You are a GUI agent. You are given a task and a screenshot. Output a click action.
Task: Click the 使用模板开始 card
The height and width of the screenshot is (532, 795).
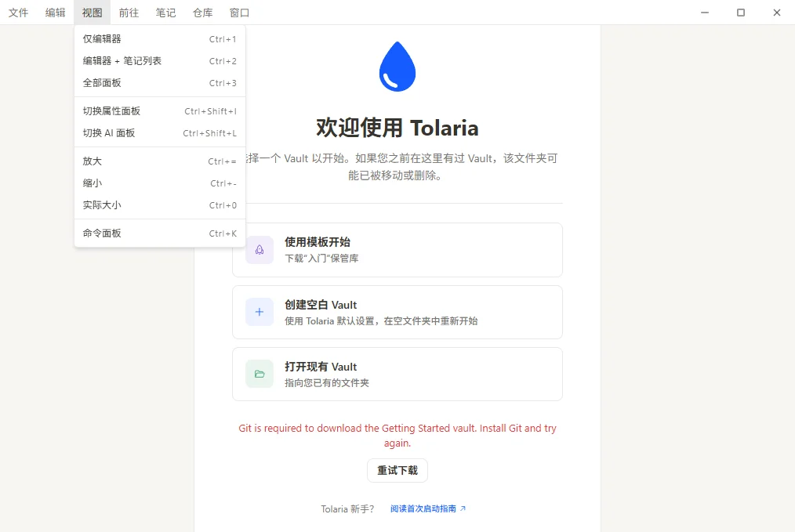[397, 250]
